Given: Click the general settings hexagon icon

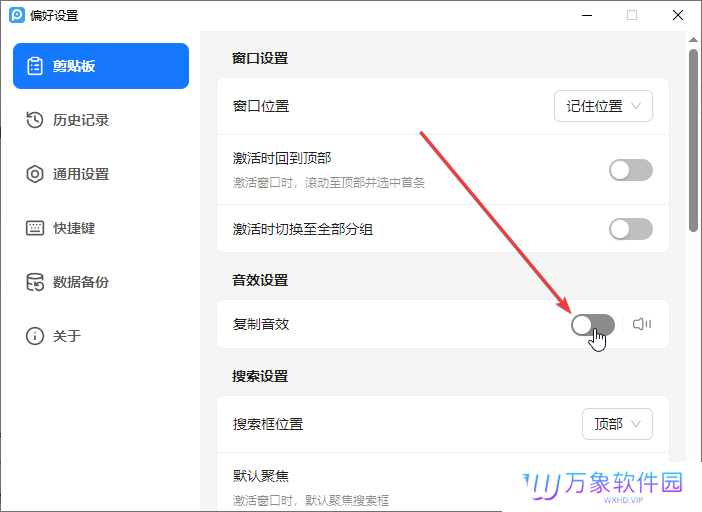Looking at the screenshot, I should point(35,174).
